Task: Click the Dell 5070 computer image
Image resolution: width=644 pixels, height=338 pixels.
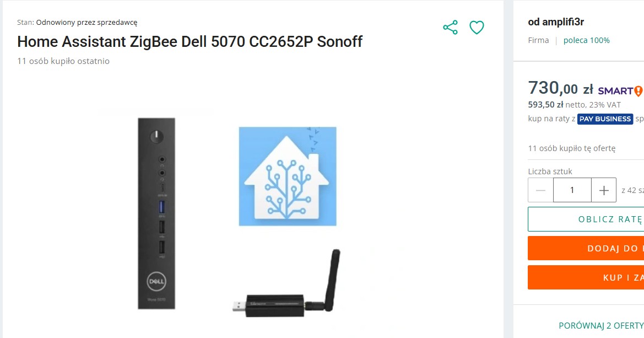Action: [156, 213]
